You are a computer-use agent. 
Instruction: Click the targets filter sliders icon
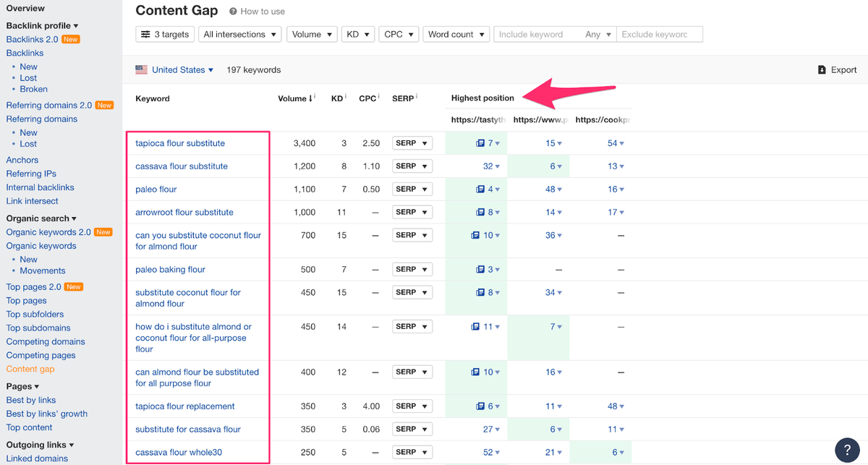[145, 34]
